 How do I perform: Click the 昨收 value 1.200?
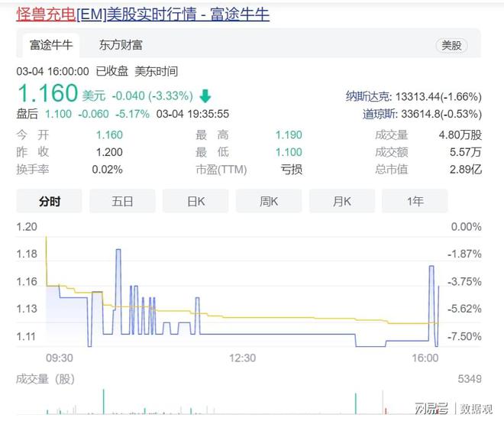(109, 152)
